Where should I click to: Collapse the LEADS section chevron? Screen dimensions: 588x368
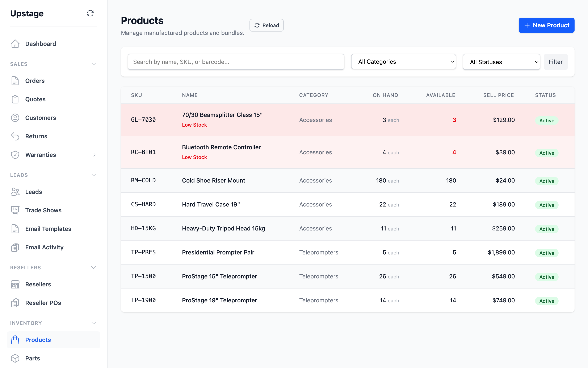tap(93, 175)
